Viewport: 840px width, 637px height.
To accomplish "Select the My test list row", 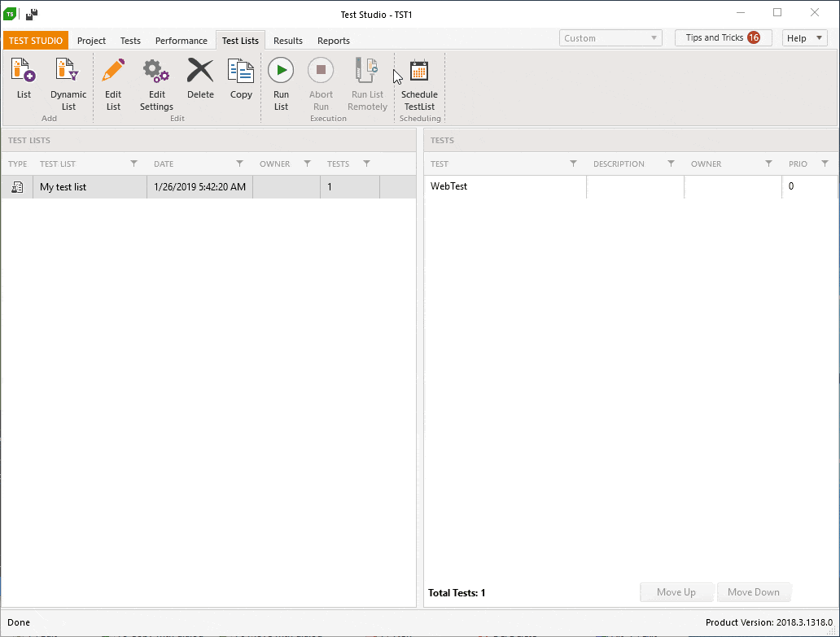I will 209,187.
